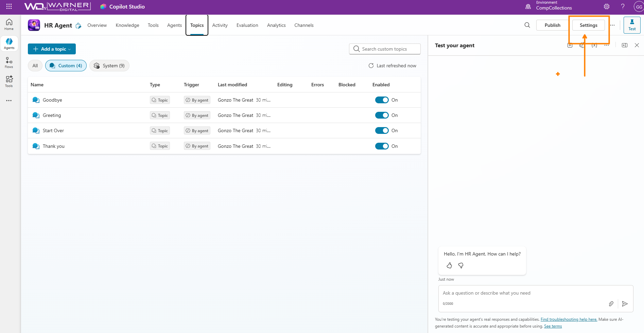
Task: Go to Home in the sidebar
Action: (x=9, y=24)
